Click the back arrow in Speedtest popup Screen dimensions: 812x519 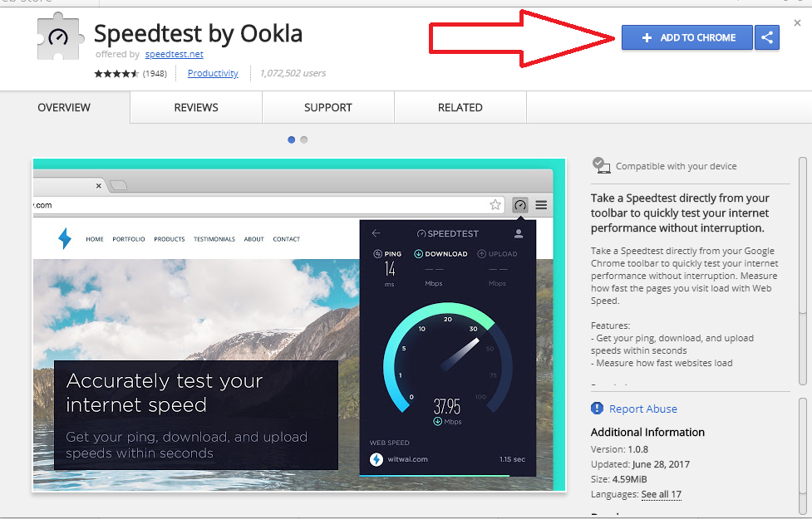point(376,233)
